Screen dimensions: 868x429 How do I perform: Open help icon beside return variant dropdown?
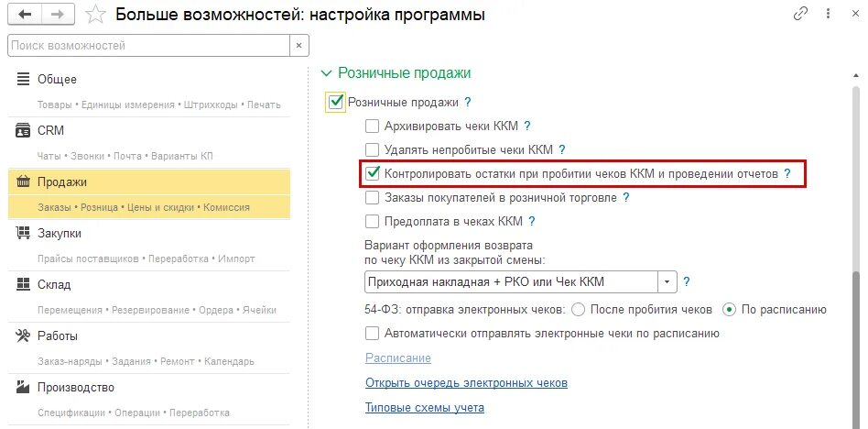687,282
